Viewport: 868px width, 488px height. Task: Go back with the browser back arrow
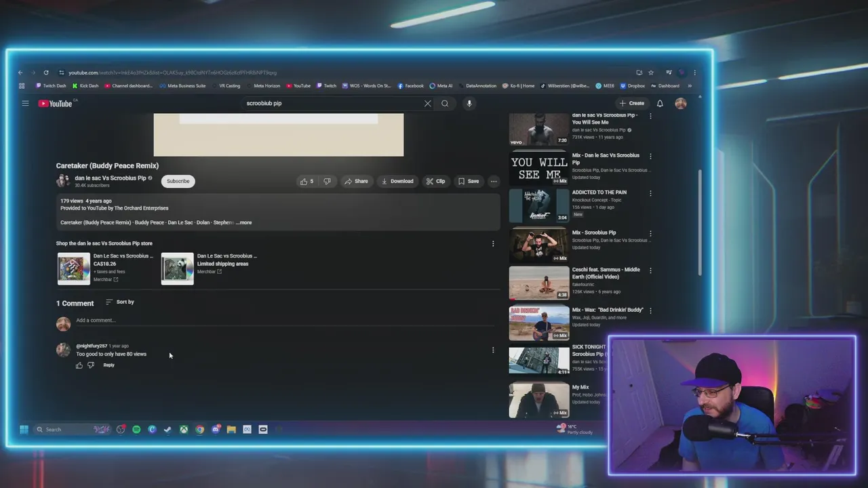coord(20,73)
